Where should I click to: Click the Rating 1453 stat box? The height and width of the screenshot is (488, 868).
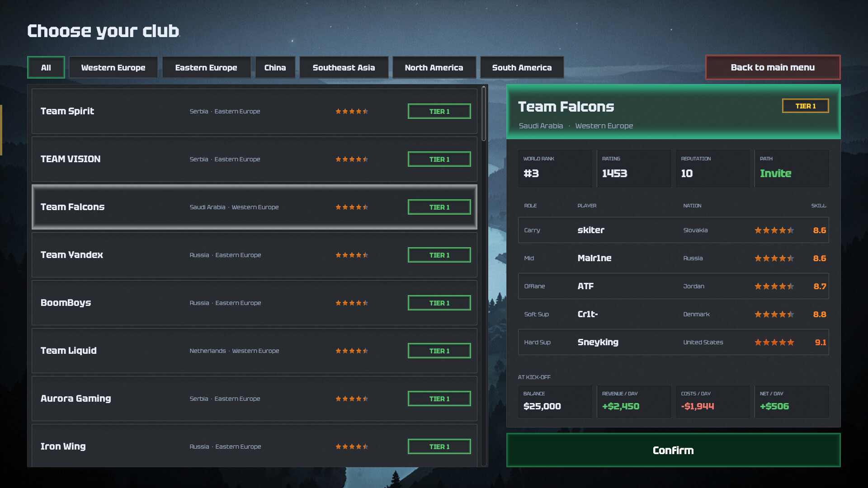pos(633,169)
